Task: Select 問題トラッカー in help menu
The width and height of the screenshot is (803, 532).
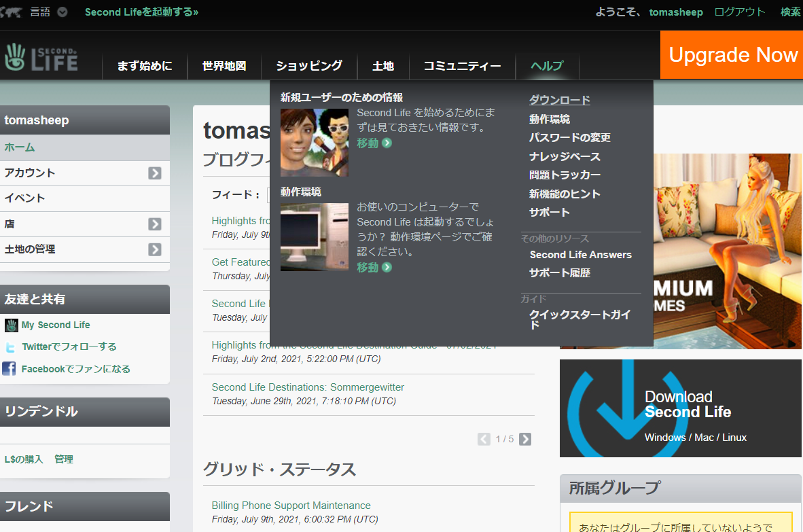Action: click(x=565, y=175)
